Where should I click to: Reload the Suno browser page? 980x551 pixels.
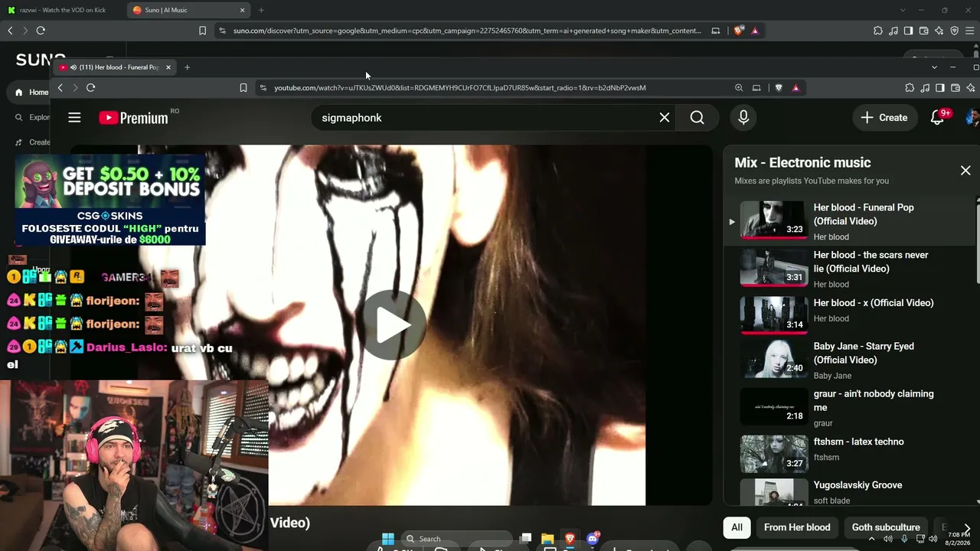click(41, 31)
